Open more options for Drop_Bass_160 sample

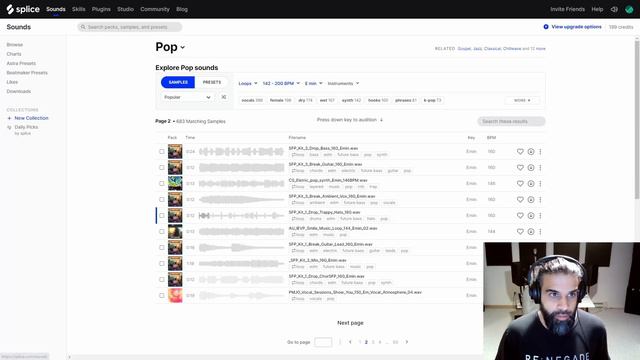pos(540,151)
